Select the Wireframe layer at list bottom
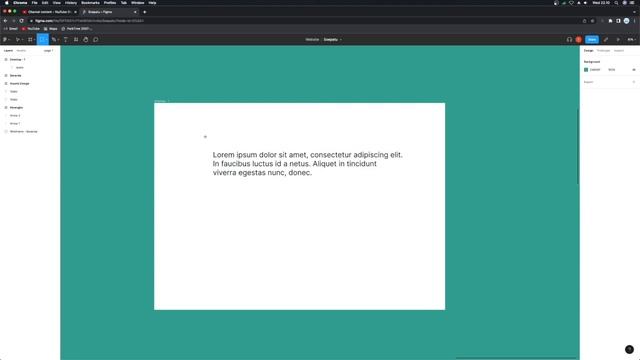Screen dimensions: 640x360 coord(23,131)
